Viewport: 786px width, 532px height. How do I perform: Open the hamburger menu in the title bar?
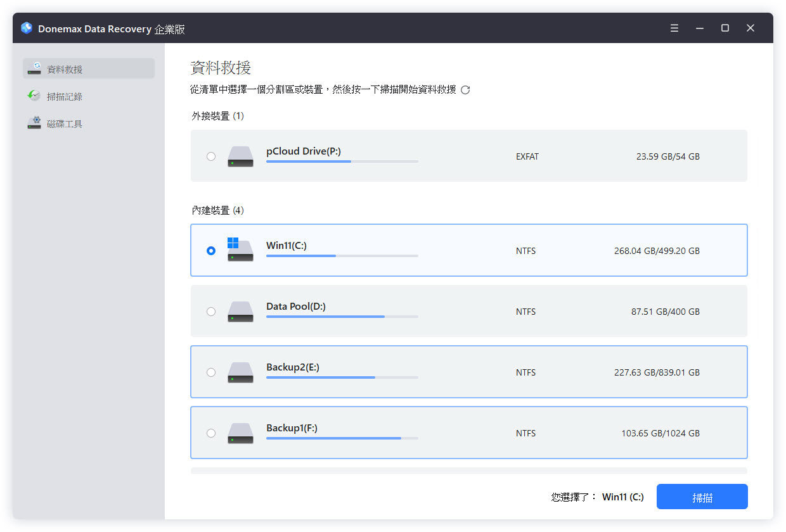point(674,28)
